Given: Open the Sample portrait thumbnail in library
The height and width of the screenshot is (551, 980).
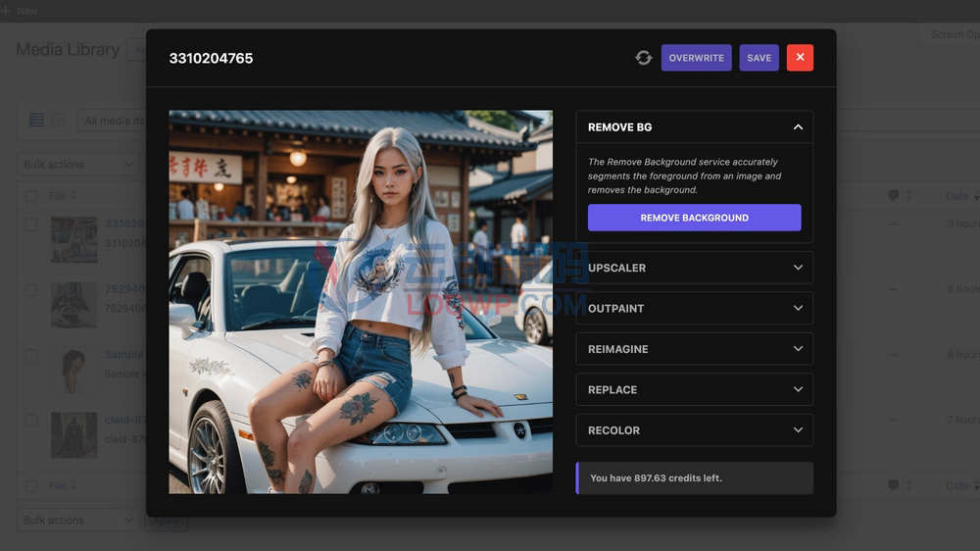Looking at the screenshot, I should [73, 371].
